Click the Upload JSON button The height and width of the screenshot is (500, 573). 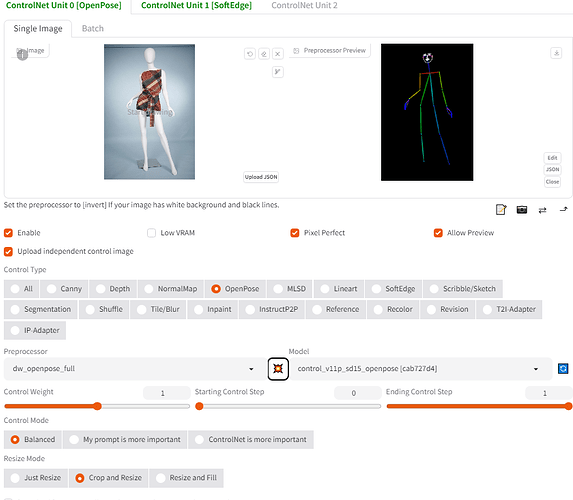[x=261, y=177]
